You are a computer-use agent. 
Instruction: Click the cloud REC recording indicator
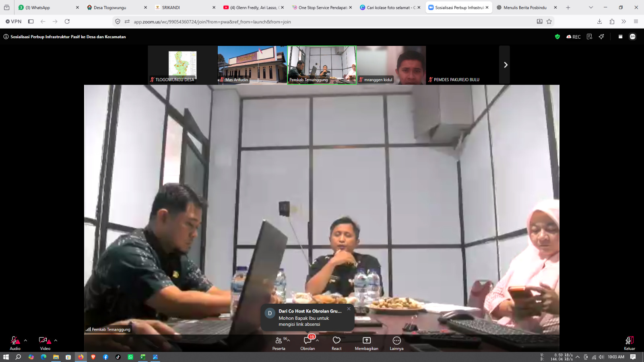tap(574, 37)
